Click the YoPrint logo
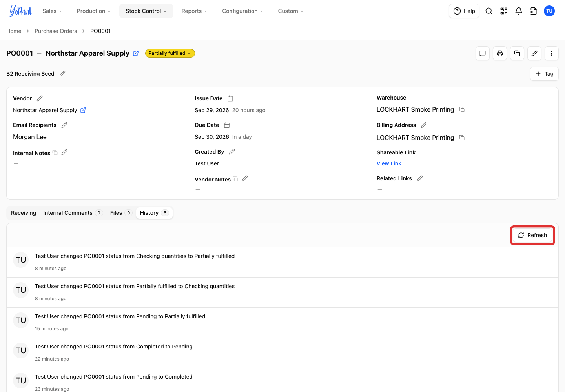The image size is (565, 392). (20, 11)
